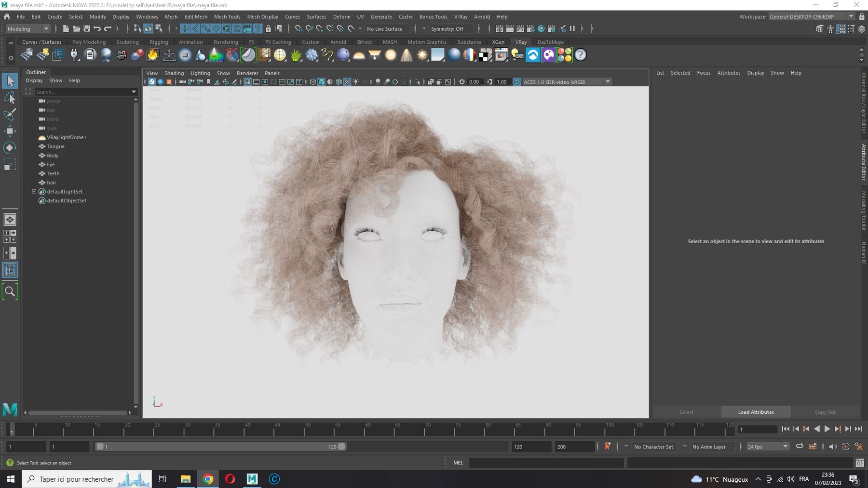Open the Workspace selector dropdown

[812, 16]
